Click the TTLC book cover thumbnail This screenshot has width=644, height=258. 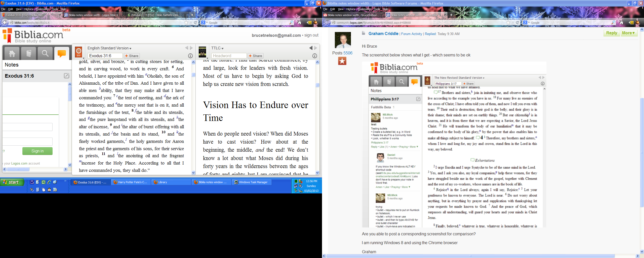tap(203, 52)
